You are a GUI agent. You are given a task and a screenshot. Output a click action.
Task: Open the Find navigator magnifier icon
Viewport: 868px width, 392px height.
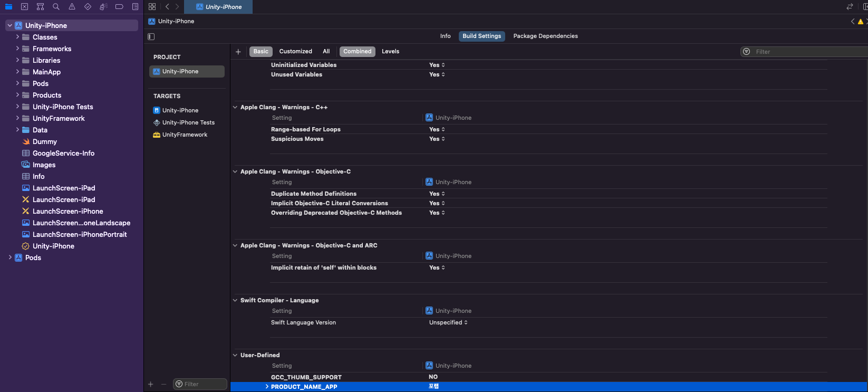pos(56,7)
